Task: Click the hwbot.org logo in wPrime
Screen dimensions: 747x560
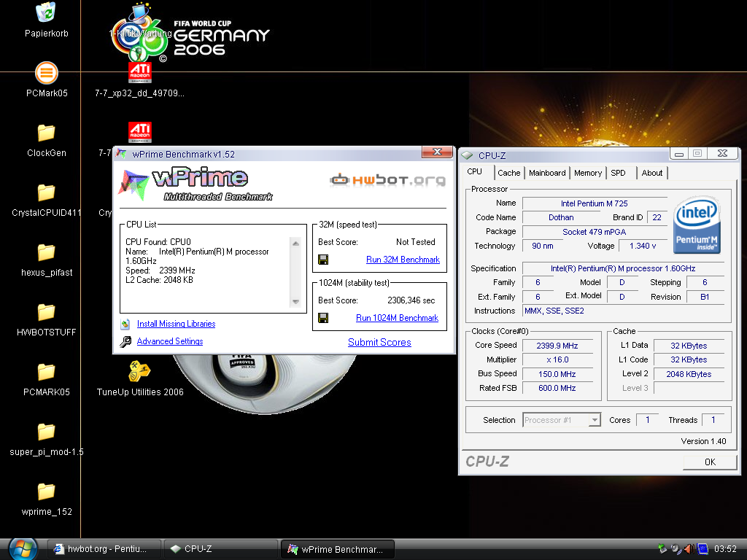Action: [x=387, y=180]
